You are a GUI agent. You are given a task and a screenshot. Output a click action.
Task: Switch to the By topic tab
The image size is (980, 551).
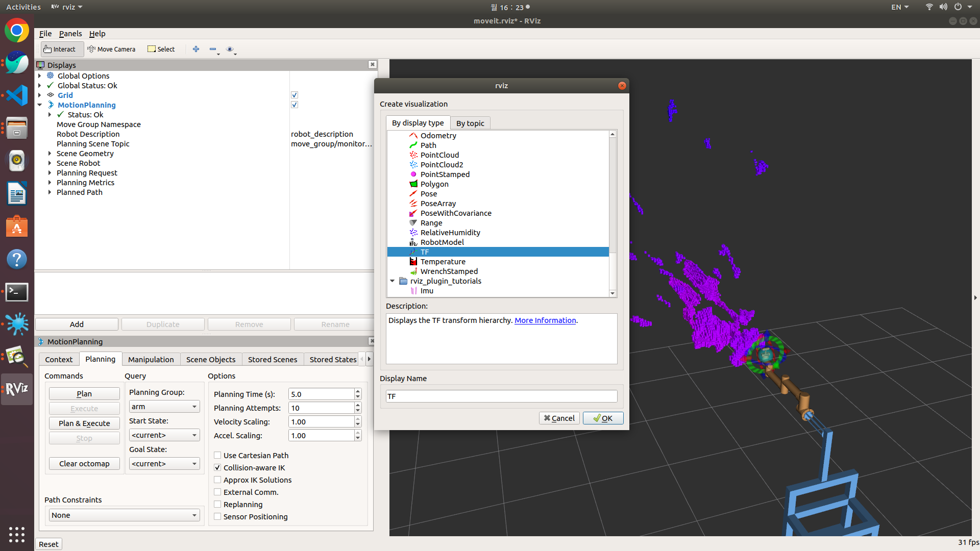[x=470, y=123]
